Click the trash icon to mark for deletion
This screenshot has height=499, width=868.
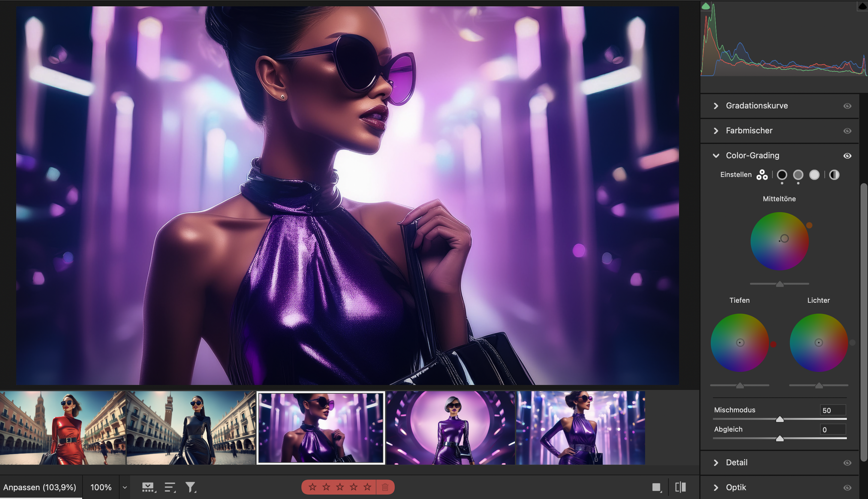pos(385,487)
